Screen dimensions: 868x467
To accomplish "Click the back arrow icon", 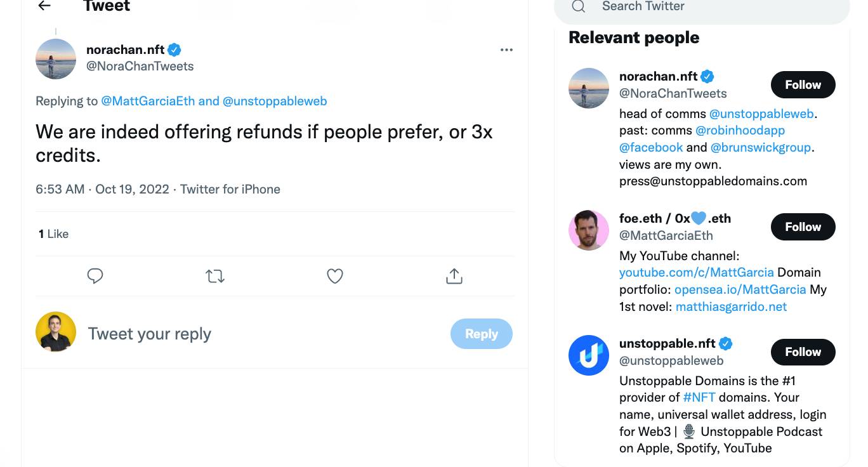I will (44, 6).
